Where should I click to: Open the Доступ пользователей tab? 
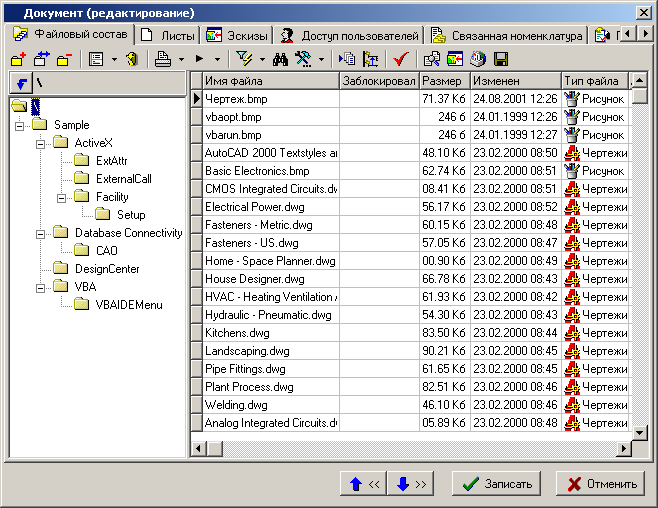[x=349, y=35]
